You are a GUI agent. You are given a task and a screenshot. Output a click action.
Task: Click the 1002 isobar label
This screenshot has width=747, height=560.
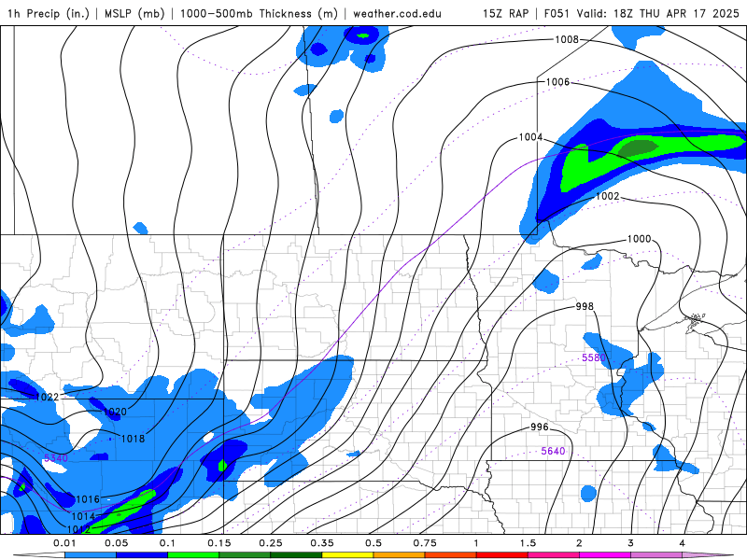coord(608,196)
